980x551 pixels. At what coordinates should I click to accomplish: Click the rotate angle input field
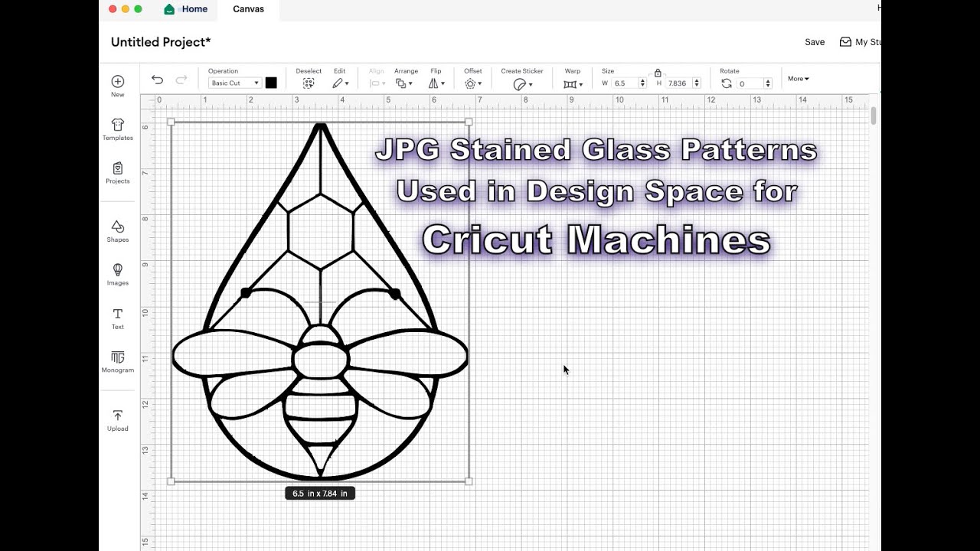(x=750, y=83)
